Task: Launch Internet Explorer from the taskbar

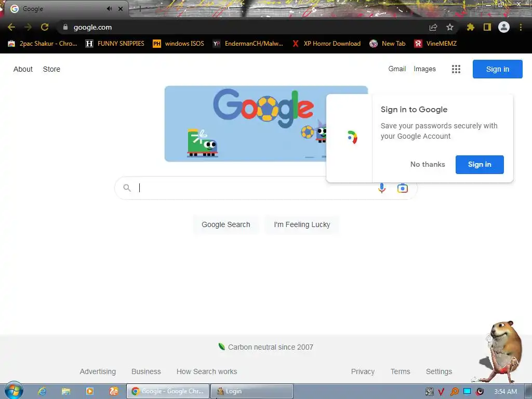Action: tap(42, 391)
